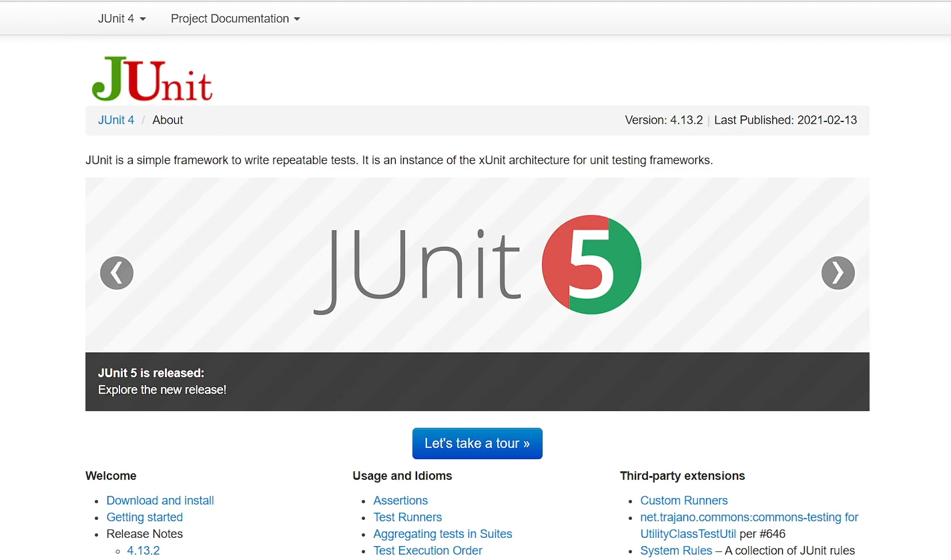951x560 pixels.
Task: Advance to next carousel slide arrow
Action: (x=838, y=273)
